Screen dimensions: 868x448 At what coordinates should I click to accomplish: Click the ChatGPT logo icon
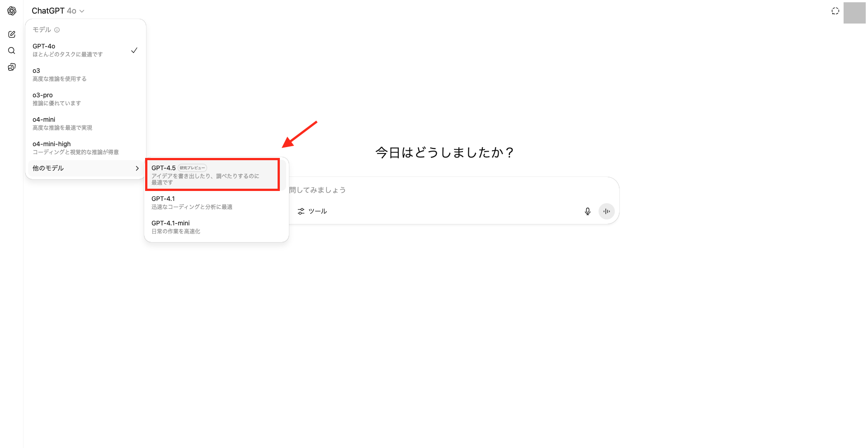pos(12,11)
